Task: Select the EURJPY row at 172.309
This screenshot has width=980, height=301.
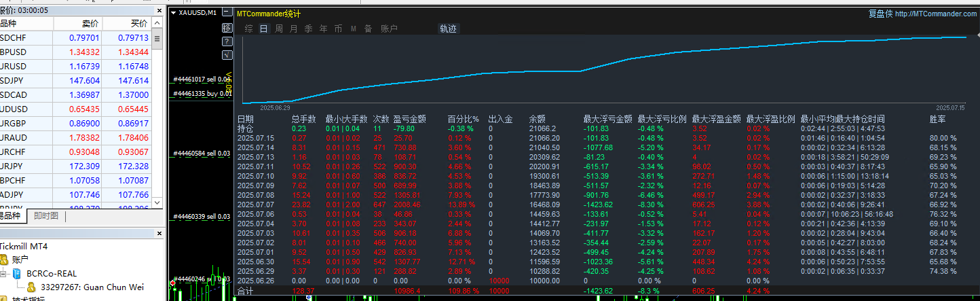Action: click(76, 166)
